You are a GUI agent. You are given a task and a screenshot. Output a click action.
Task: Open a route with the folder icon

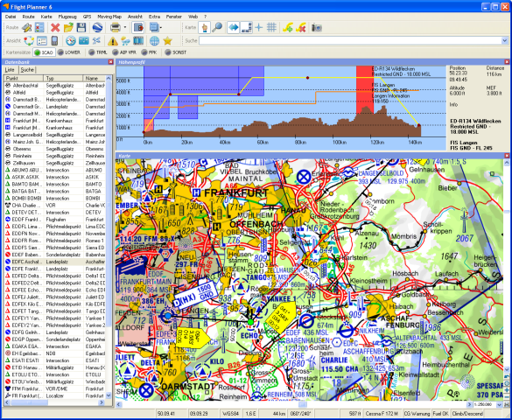[x=68, y=28]
